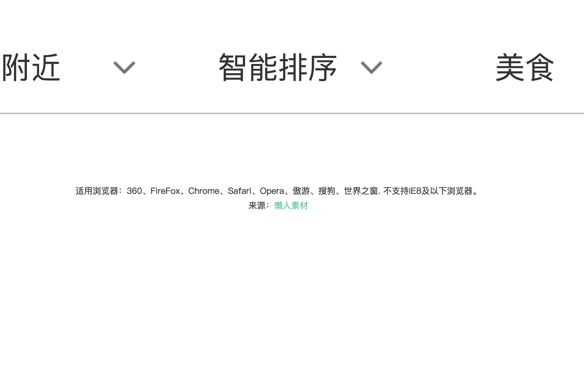Click the 来源 label text
This screenshot has height=392, width=584.
tap(259, 206)
